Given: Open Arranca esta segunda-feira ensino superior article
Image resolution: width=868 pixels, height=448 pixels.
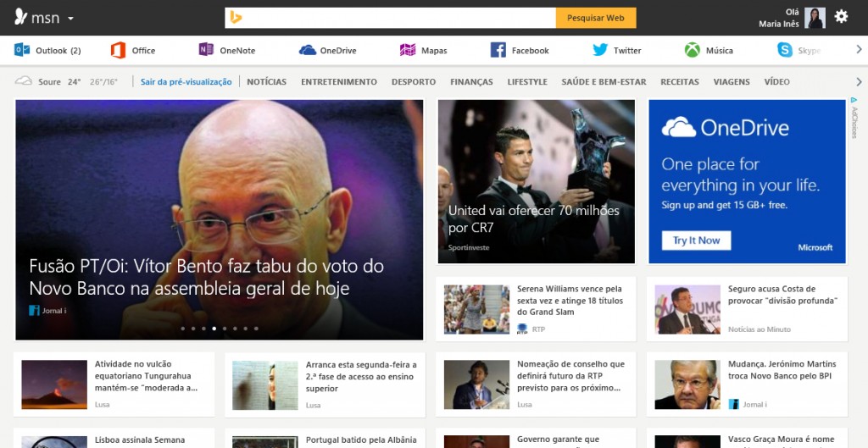Looking at the screenshot, I should tap(361, 376).
